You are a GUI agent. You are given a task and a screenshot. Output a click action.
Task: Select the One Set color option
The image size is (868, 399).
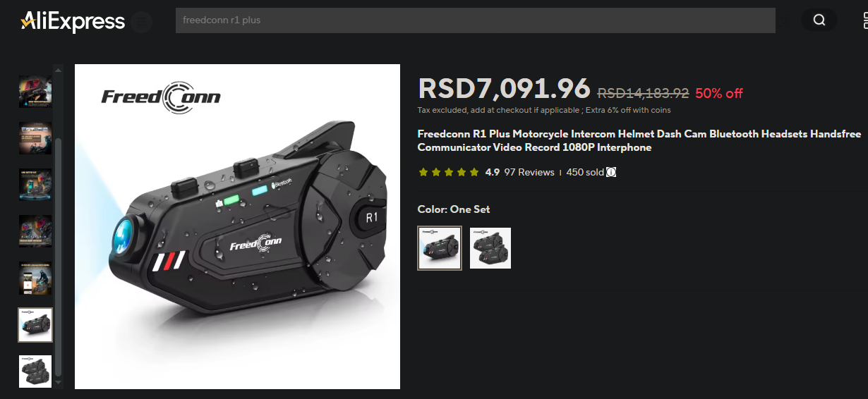click(x=440, y=248)
